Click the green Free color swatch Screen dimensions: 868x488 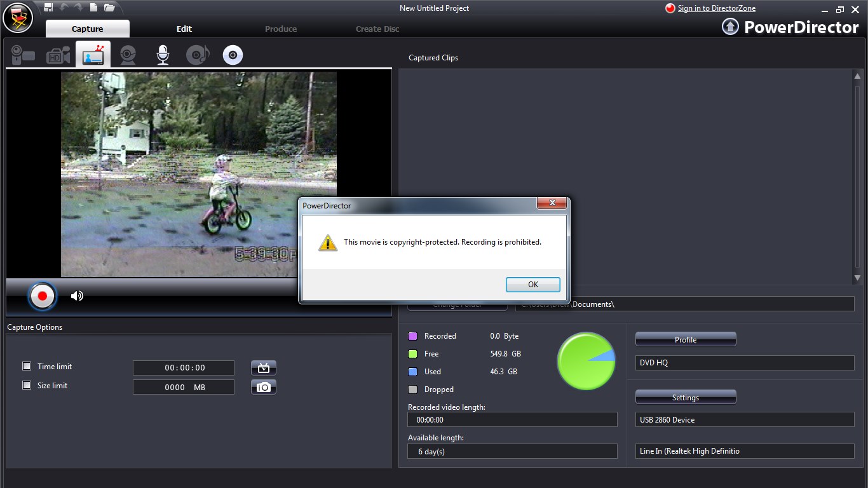point(412,353)
